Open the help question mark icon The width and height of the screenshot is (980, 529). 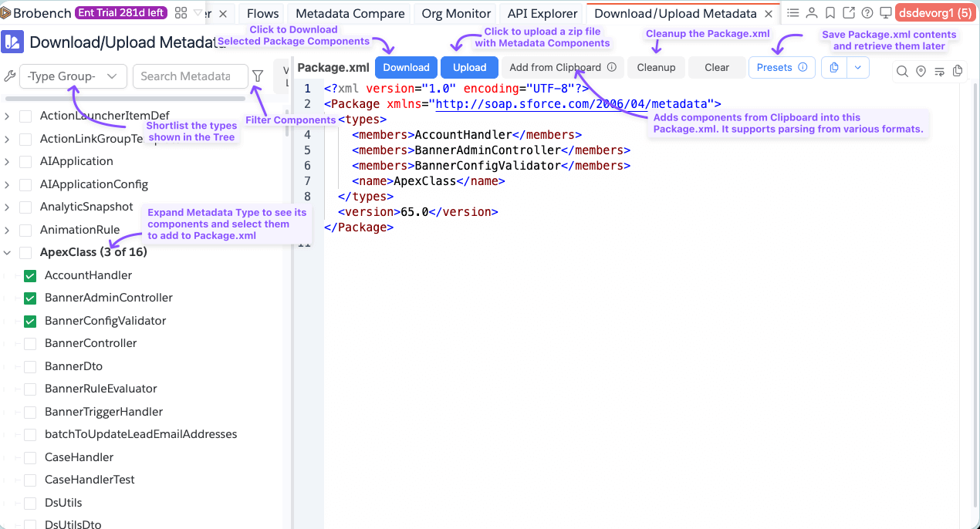867,13
